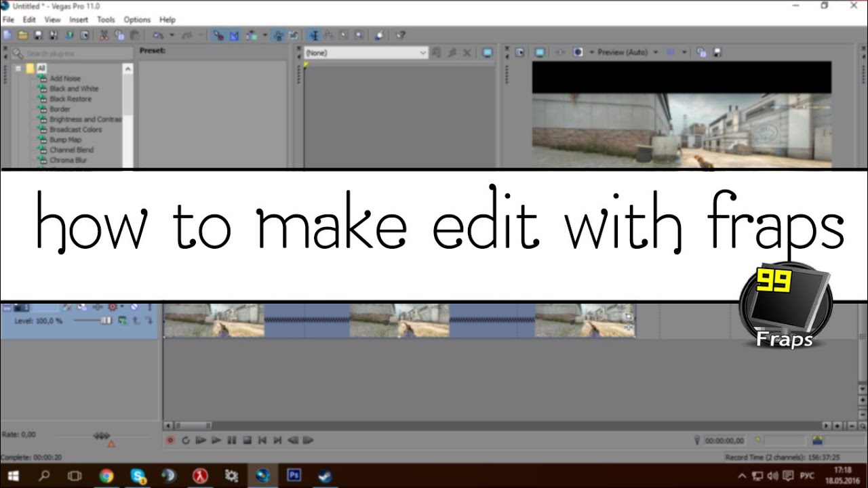Open the Help menu
The width and height of the screenshot is (868, 488).
pyautogui.click(x=167, y=20)
